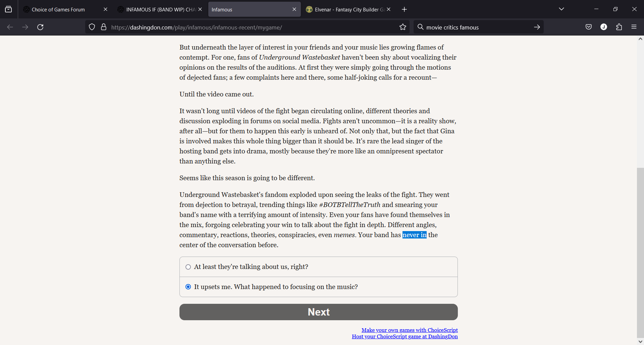Close the Elvenar tab
This screenshot has height=345, width=644.
(388, 9)
